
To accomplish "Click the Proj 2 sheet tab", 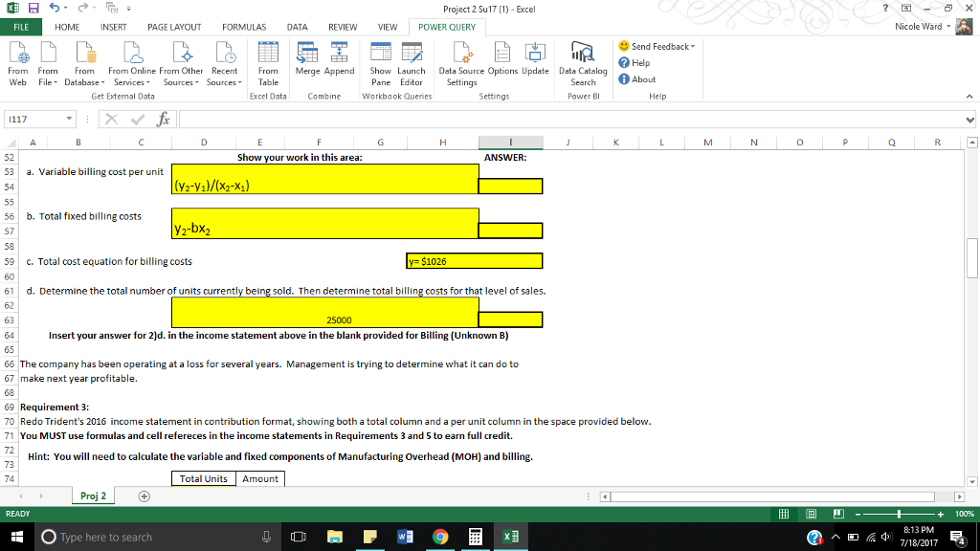I will click(91, 496).
